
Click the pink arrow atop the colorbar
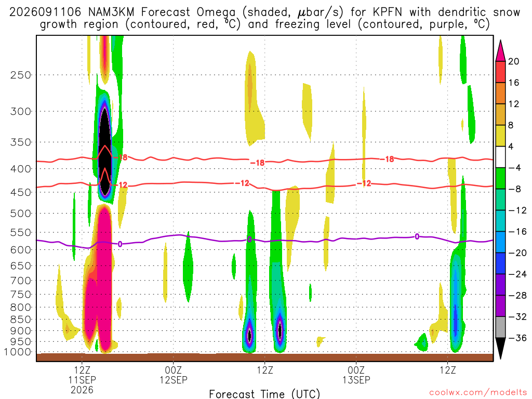pyautogui.click(x=500, y=51)
